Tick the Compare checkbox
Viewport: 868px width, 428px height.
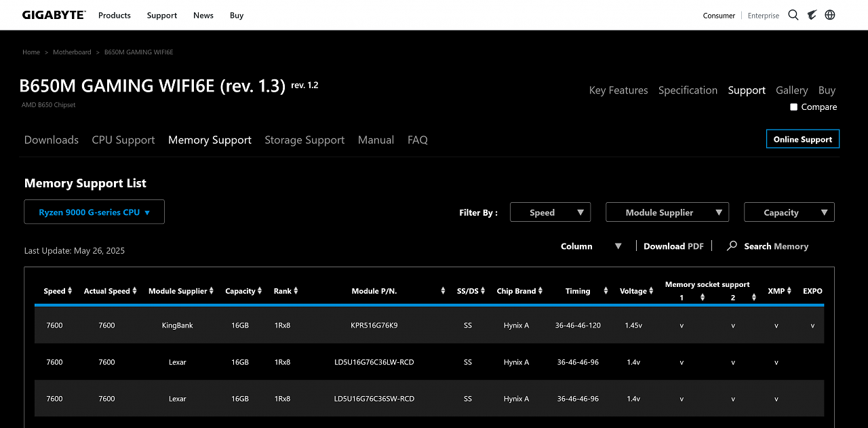point(794,107)
